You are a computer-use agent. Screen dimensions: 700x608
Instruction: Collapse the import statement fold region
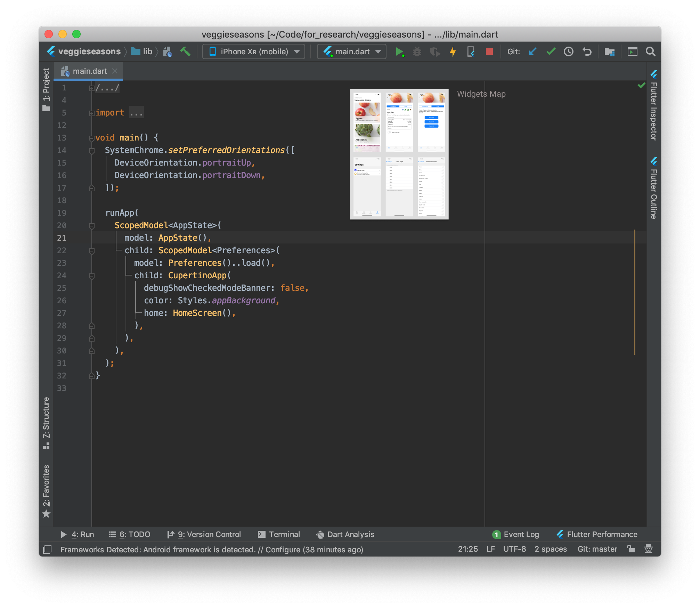click(92, 113)
